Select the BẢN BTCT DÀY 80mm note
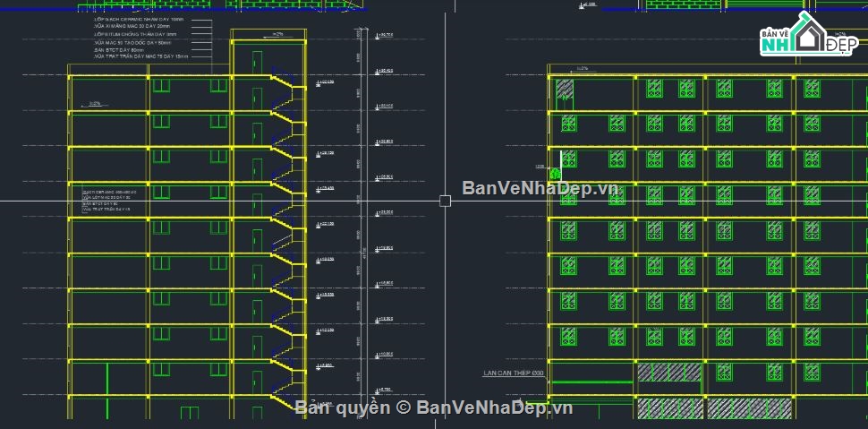This screenshot has width=868, height=429. pos(117,50)
